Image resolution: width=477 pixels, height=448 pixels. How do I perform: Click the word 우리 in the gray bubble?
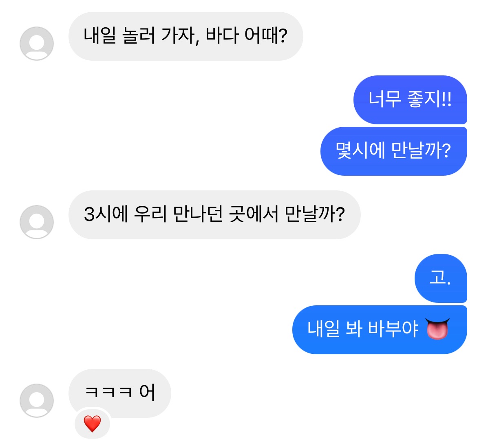pyautogui.click(x=151, y=214)
